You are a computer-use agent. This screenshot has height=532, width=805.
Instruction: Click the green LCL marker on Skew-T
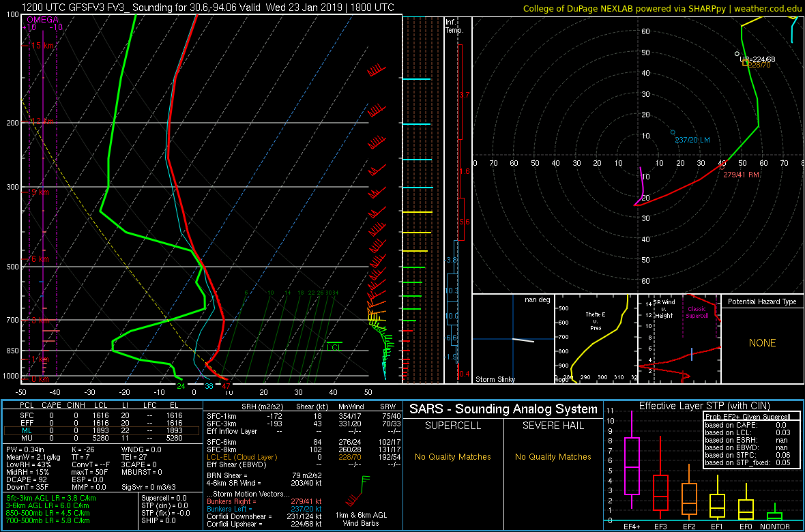click(x=334, y=344)
